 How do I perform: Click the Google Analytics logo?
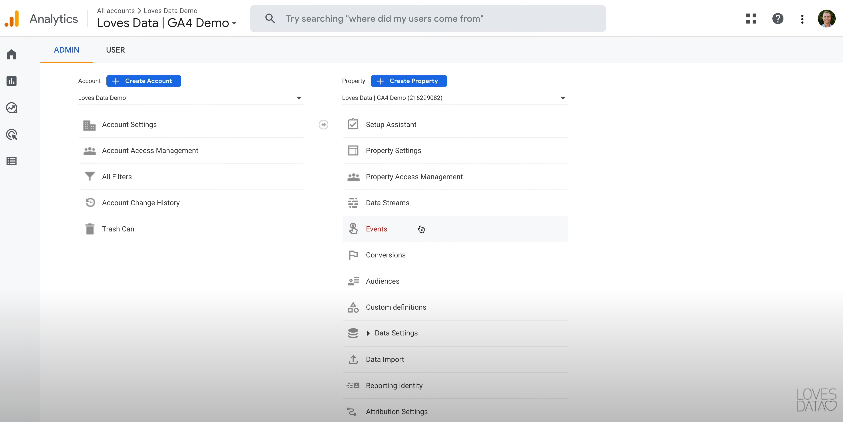pyautogui.click(x=12, y=19)
